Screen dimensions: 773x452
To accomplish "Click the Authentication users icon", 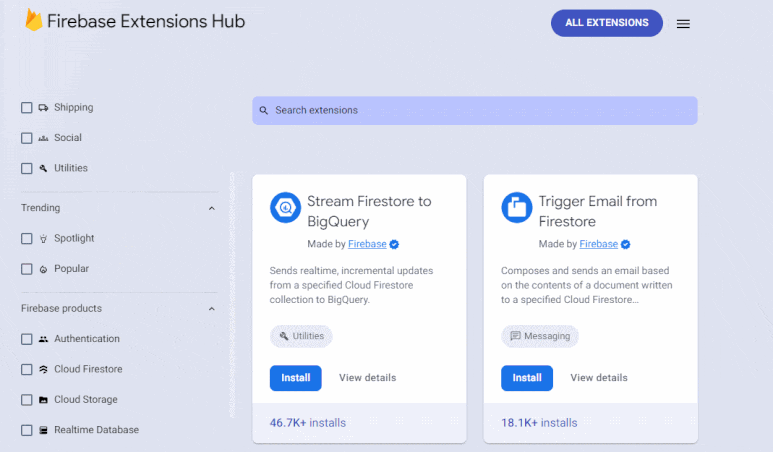I will (x=43, y=339).
